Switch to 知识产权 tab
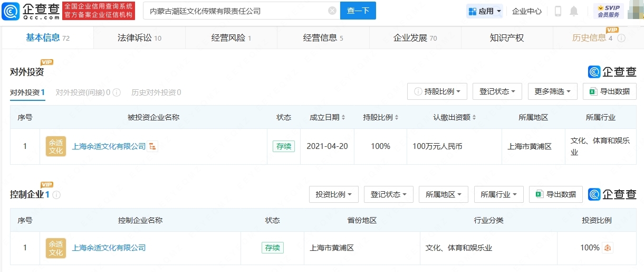Image resolution: width=644 pixels, height=272 pixels. tap(507, 37)
